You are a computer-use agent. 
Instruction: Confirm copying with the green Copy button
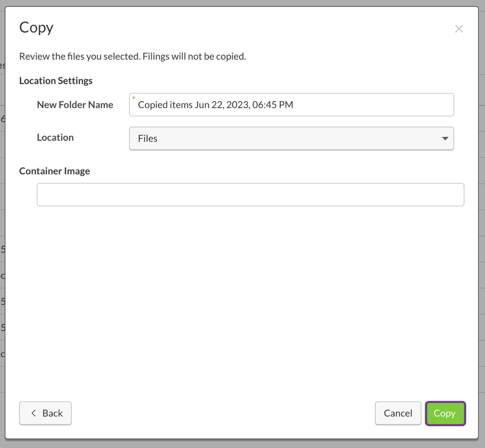(x=445, y=413)
